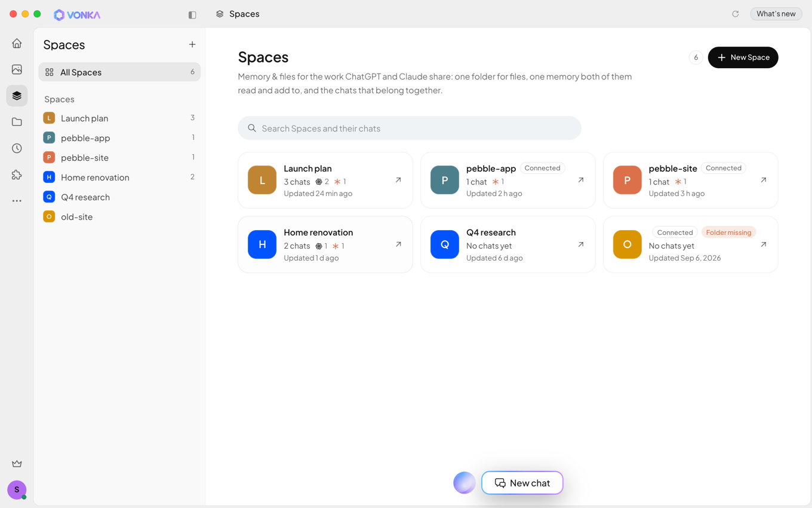Open Home renovation in sidebar list
Screen dimensions: 812x508
(x=119, y=177)
